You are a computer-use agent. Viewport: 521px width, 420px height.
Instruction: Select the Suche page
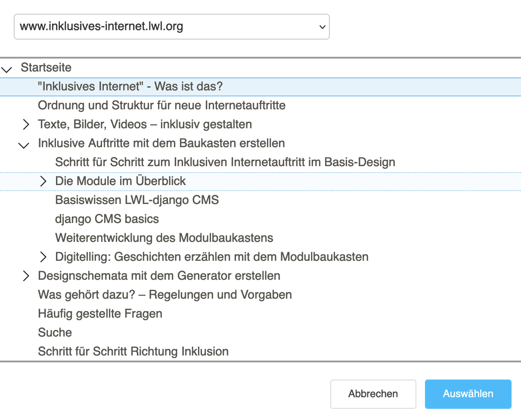[x=55, y=333]
